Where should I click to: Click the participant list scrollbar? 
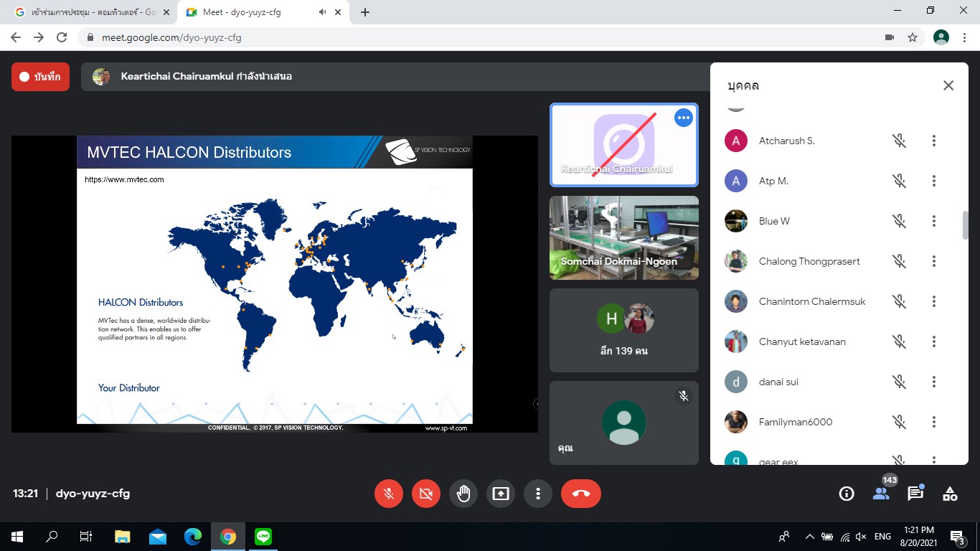(965, 225)
